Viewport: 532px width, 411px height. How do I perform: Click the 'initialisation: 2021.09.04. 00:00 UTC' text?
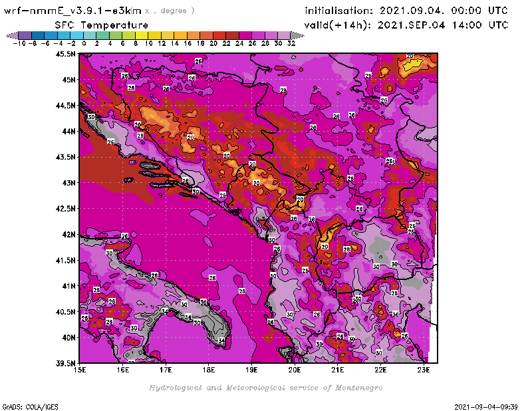click(406, 11)
